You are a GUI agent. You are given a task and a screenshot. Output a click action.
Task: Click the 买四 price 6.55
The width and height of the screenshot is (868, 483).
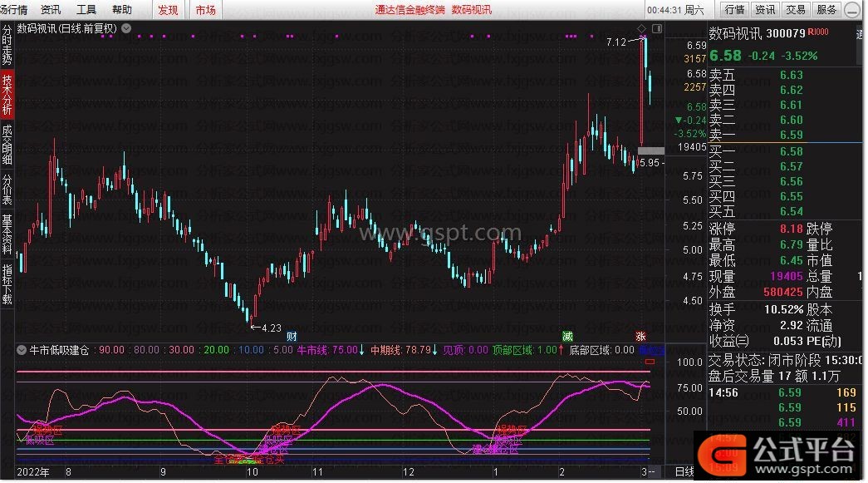[791, 196]
